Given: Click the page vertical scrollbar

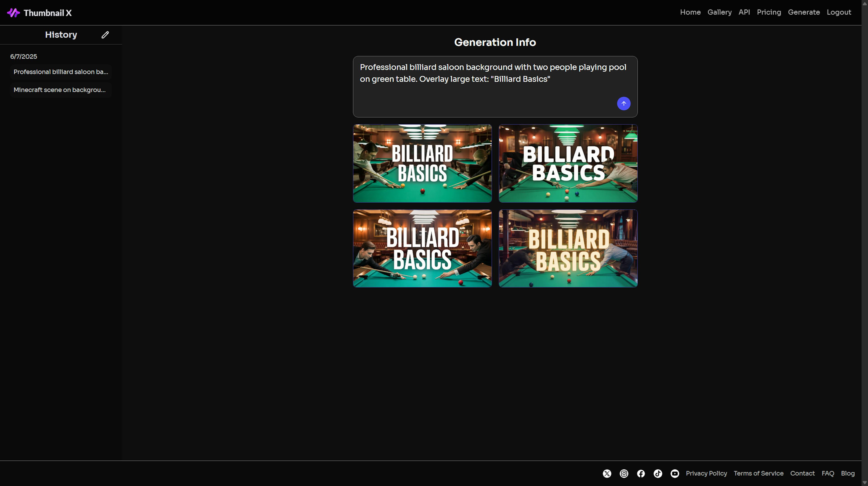Looking at the screenshot, I should tap(865, 243).
